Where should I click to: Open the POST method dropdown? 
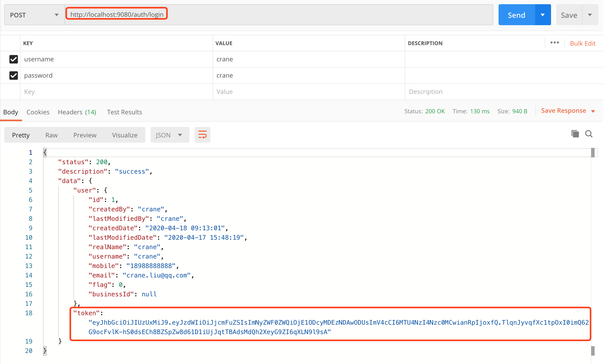34,15
